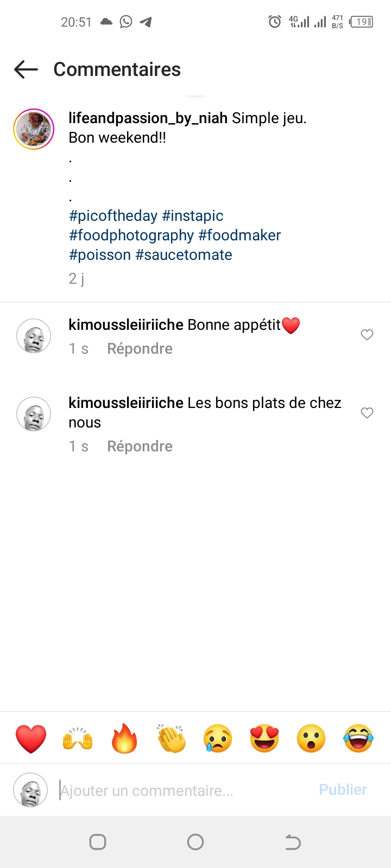Tap the back arrow beside Commentaires
The height and width of the screenshot is (868, 391).
tap(26, 69)
